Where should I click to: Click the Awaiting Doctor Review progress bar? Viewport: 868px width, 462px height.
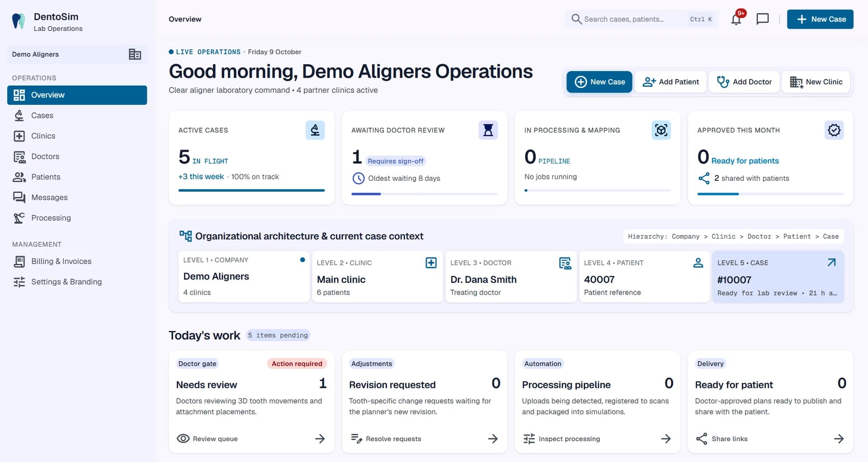[x=425, y=194]
